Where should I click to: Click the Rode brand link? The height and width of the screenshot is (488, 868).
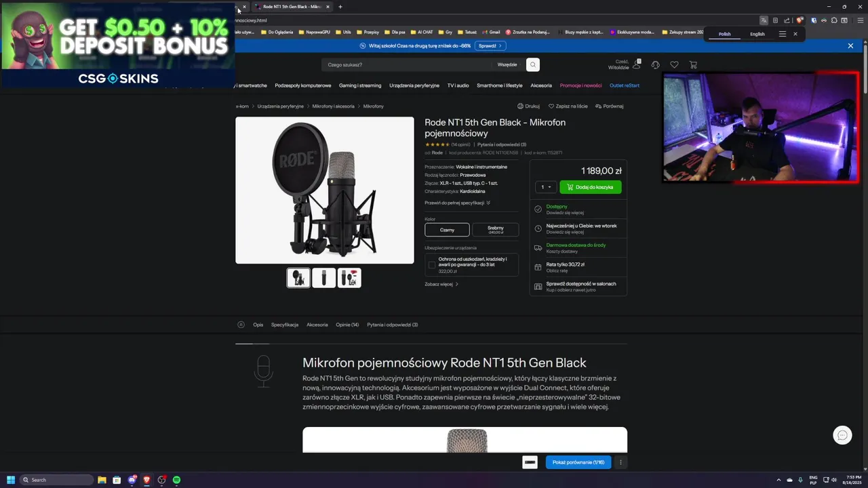pyautogui.click(x=437, y=153)
